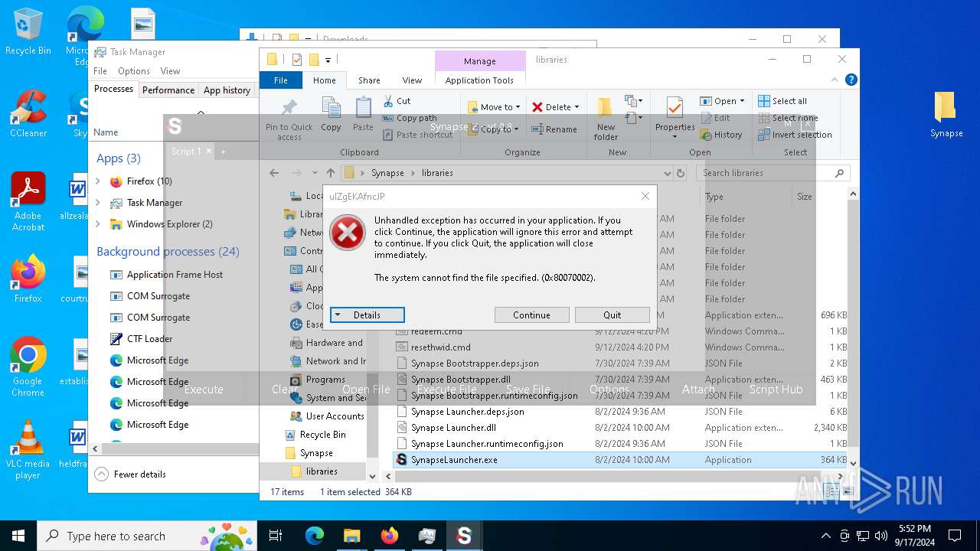The image size is (980, 551).
Task: Refresh the libraries folder view
Action: click(681, 173)
